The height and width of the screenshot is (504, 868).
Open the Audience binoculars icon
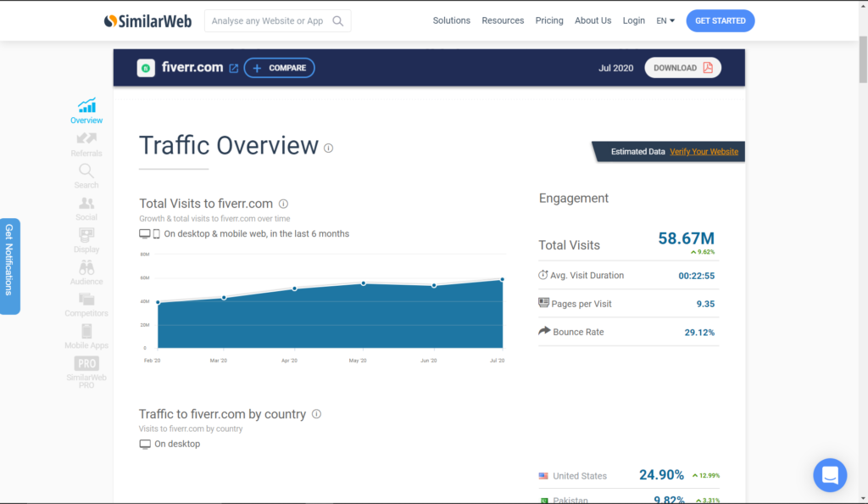86,267
